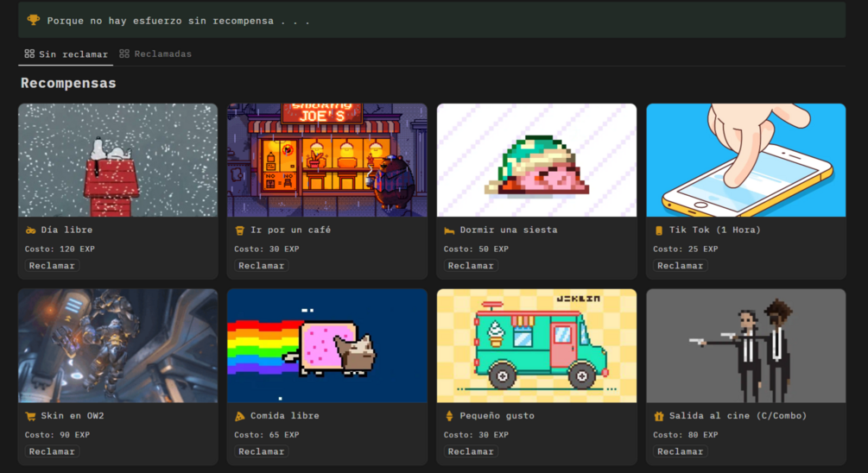This screenshot has width=868, height=473.
Task: Claim the Tik Tok (1 Hora) reward
Action: tap(680, 266)
